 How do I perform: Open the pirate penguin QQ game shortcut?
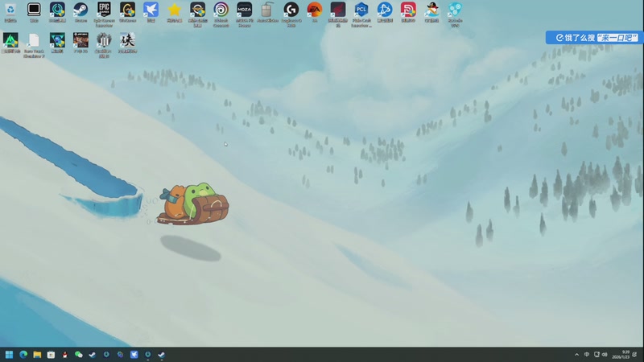click(431, 12)
